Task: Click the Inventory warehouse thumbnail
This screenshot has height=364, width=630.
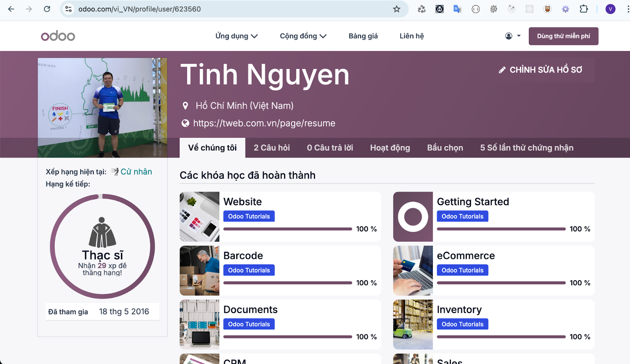Action: [413, 324]
